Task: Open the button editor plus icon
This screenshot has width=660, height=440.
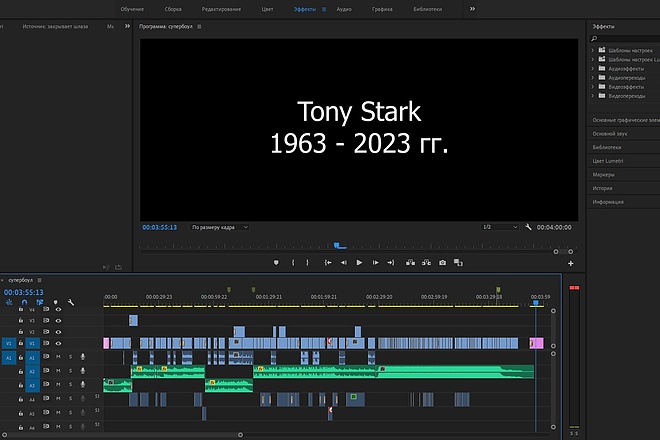Action: click(x=571, y=264)
